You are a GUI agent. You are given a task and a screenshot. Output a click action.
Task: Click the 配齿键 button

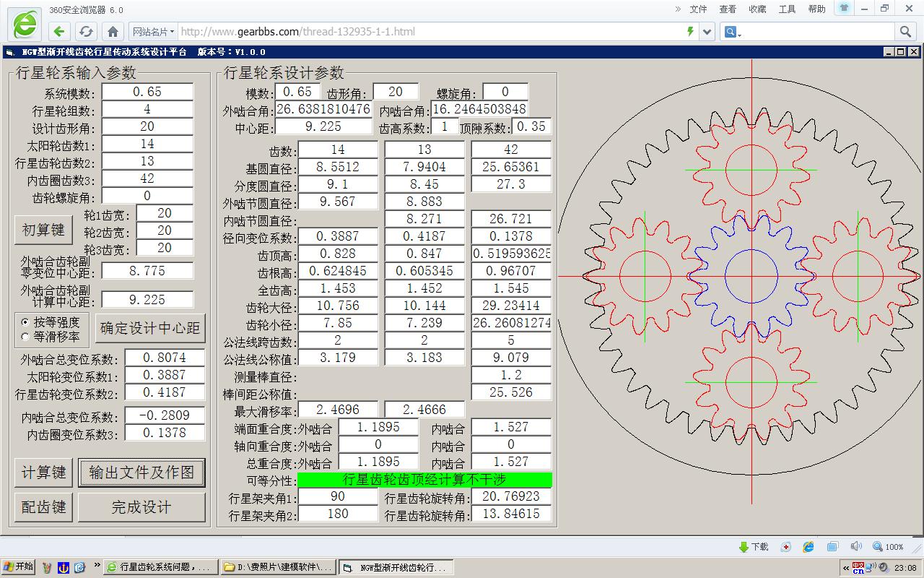point(43,507)
